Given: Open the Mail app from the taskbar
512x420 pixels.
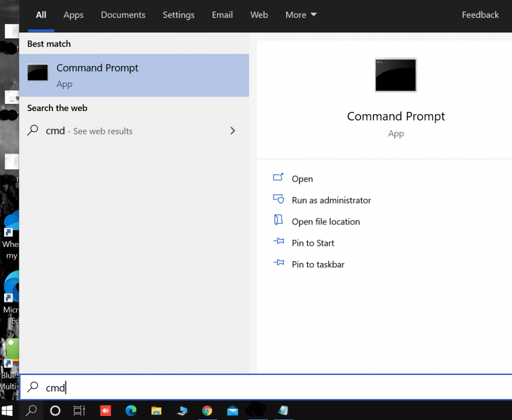Looking at the screenshot, I should 232,410.
